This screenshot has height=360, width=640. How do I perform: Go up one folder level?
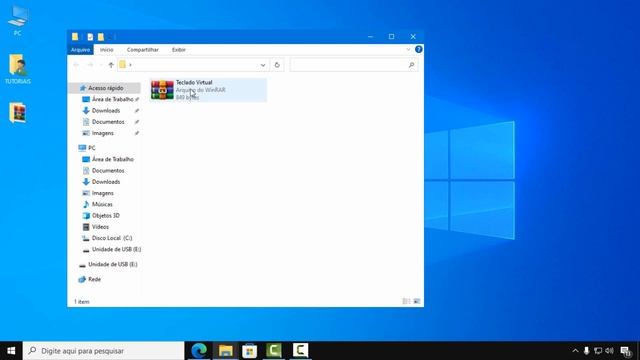click(111, 65)
